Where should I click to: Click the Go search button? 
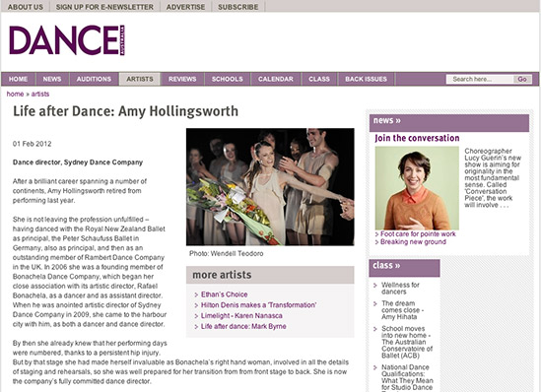[522, 80]
